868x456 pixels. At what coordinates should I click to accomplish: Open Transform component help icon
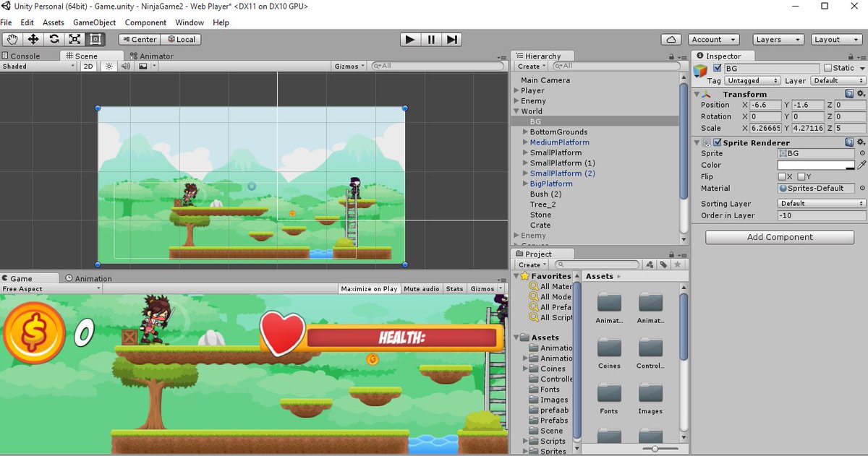[x=849, y=94]
